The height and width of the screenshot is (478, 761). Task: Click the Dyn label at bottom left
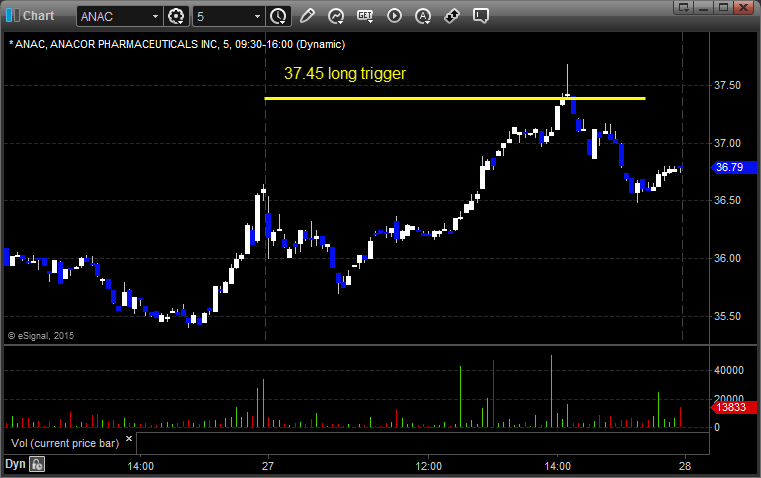pyautogui.click(x=15, y=464)
